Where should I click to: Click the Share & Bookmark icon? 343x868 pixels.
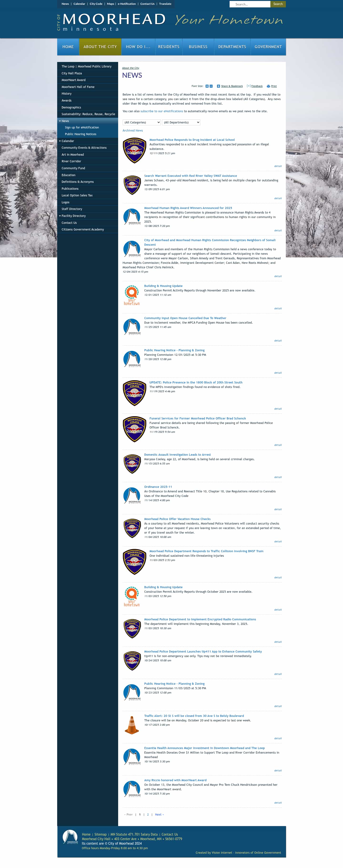point(218,86)
